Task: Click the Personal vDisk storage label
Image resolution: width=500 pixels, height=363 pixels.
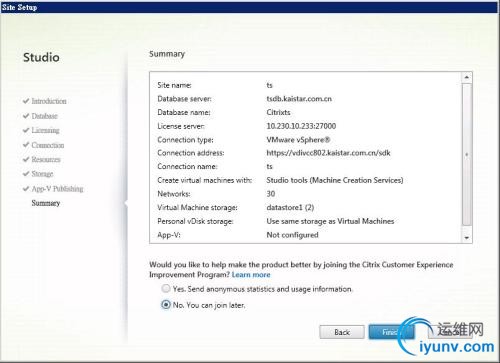Action: pyautogui.click(x=195, y=221)
